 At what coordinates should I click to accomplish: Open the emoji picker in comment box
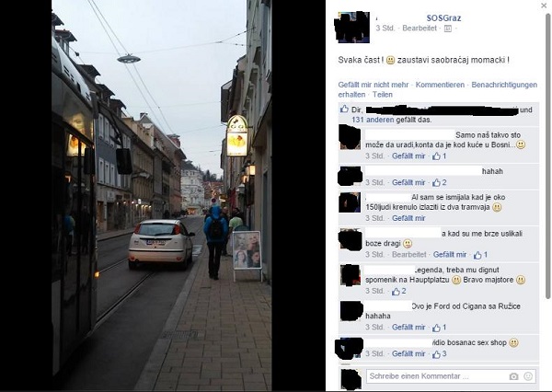(x=528, y=376)
